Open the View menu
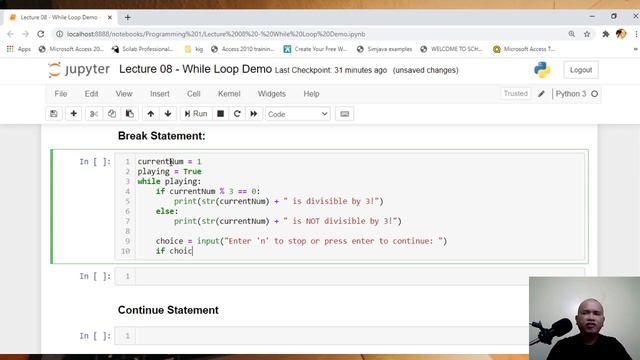 tap(124, 94)
